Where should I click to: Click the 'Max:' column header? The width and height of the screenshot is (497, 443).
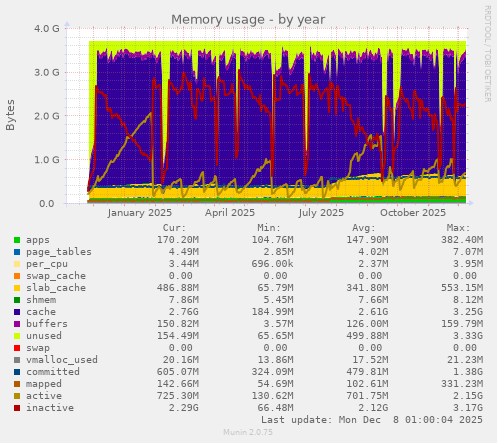point(458,228)
